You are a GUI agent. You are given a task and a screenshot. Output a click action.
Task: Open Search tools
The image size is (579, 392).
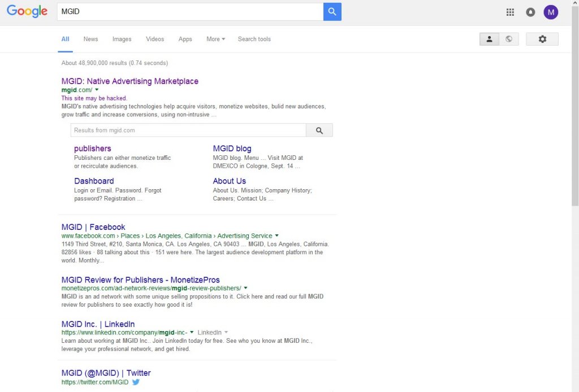[254, 39]
